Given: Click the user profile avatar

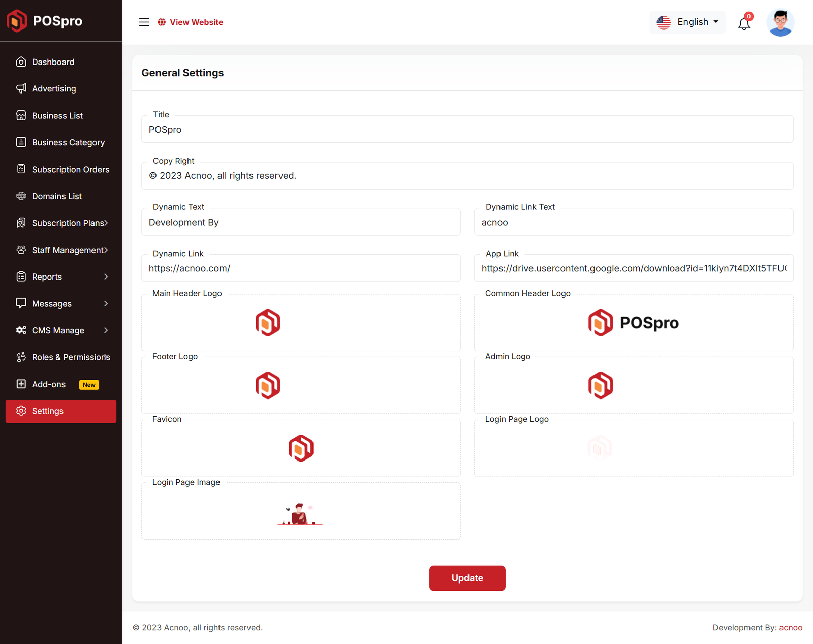Looking at the screenshot, I should [780, 23].
